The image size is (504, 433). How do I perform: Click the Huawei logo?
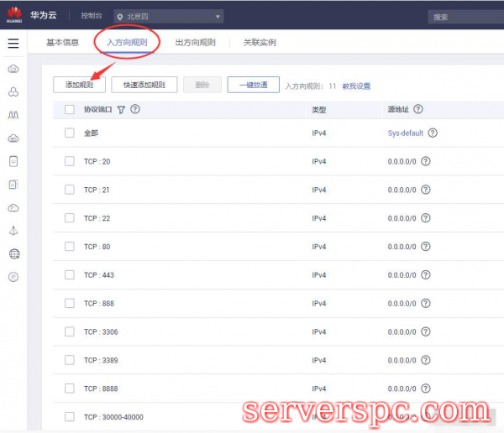coord(14,13)
